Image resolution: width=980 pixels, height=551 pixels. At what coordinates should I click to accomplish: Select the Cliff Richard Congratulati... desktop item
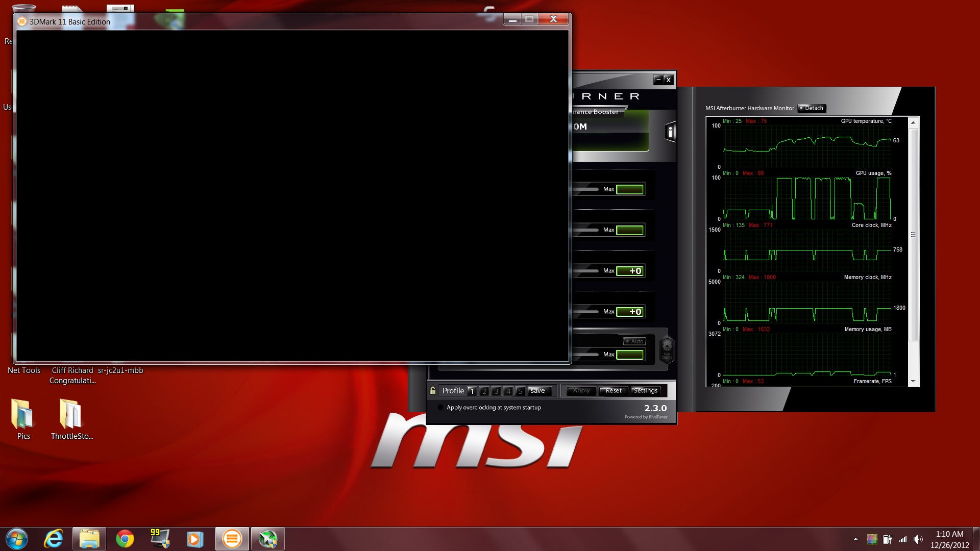[72, 375]
